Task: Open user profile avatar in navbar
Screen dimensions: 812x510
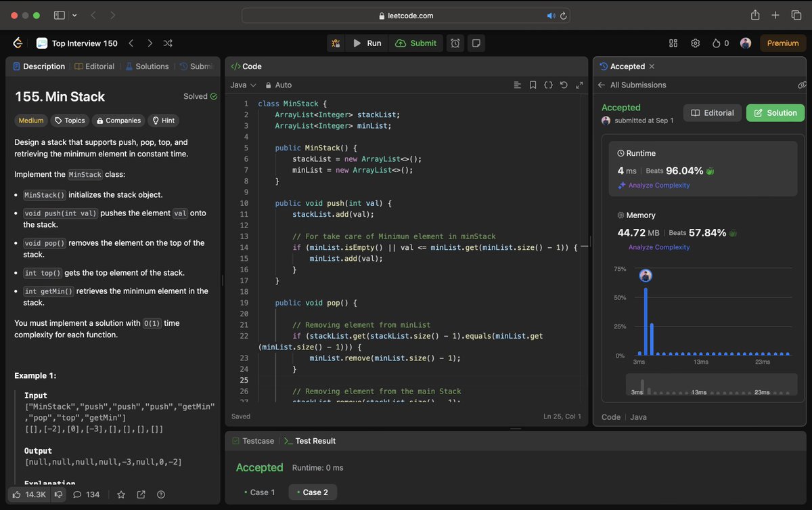Action: [x=746, y=43]
